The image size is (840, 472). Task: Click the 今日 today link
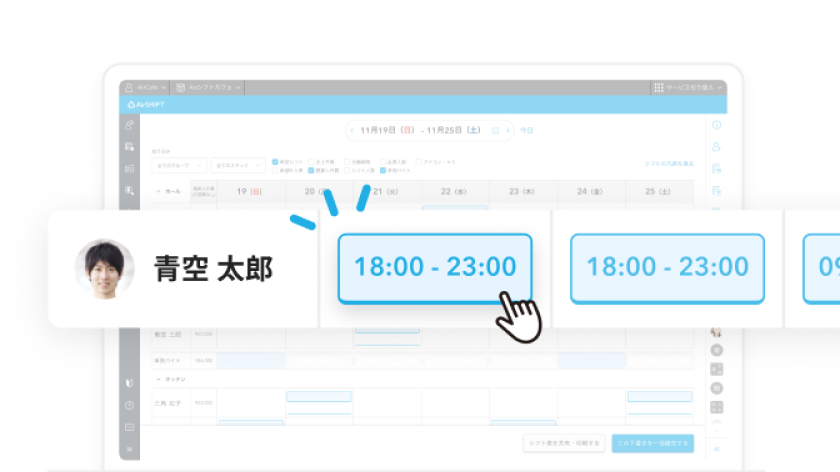pyautogui.click(x=527, y=130)
